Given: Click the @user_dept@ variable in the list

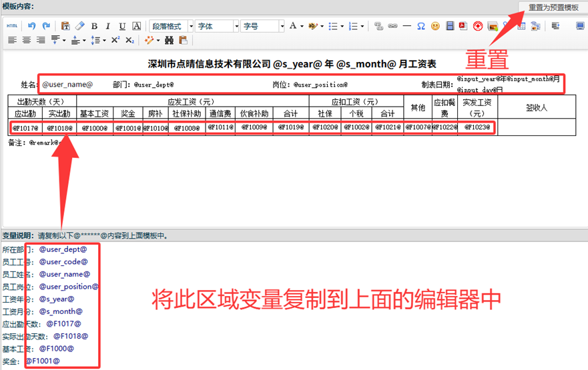Looking at the screenshot, I should point(63,249).
